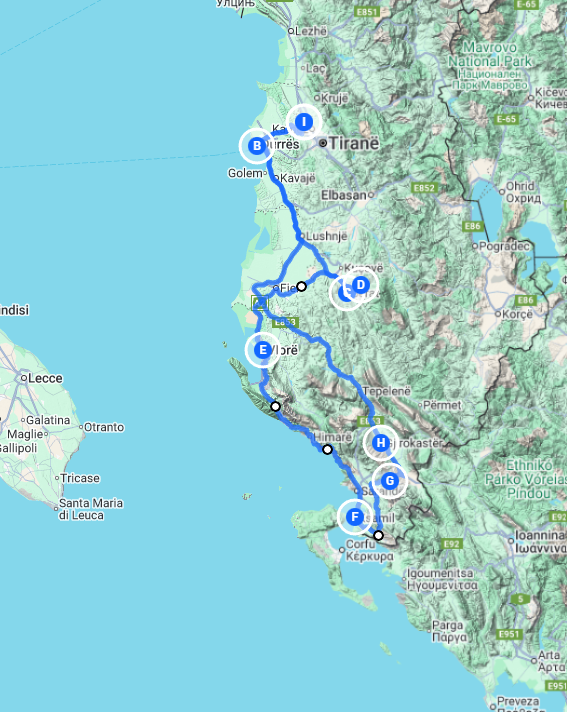Select route stop marker H at Gjirokastër
Image resolution: width=567 pixels, height=712 pixels.
(380, 443)
